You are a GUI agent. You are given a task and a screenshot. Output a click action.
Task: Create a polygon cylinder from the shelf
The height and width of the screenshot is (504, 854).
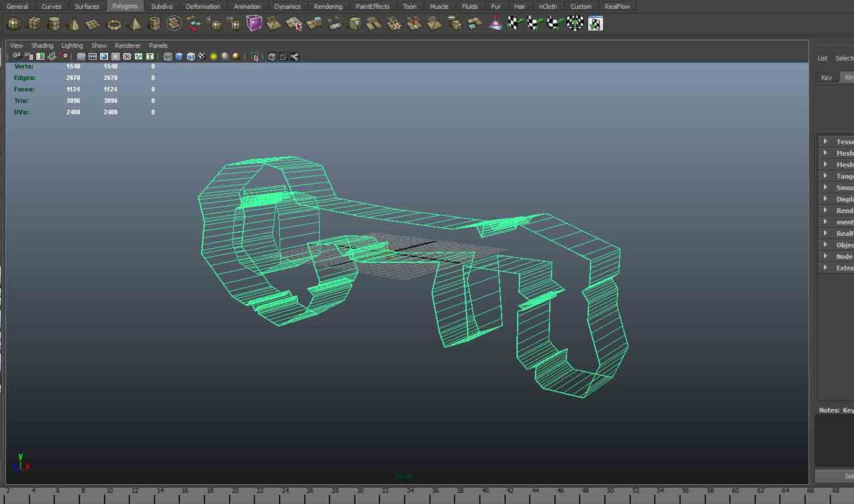click(x=54, y=23)
